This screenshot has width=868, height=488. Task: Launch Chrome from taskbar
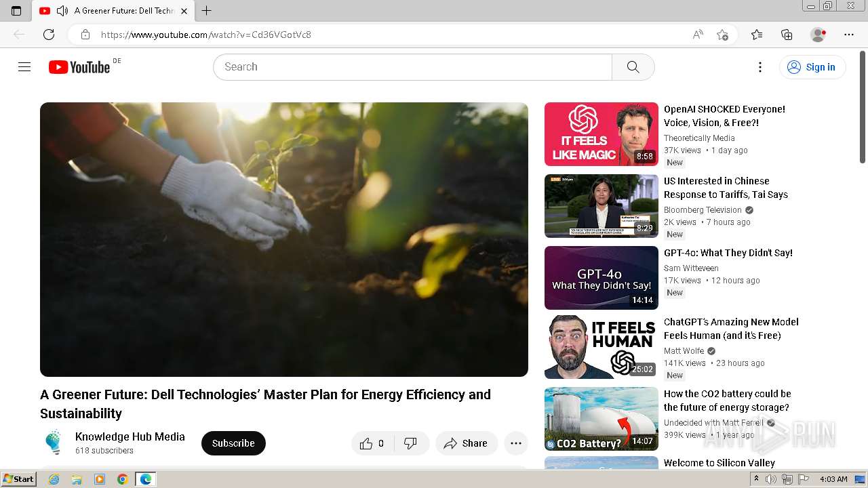(123, 479)
